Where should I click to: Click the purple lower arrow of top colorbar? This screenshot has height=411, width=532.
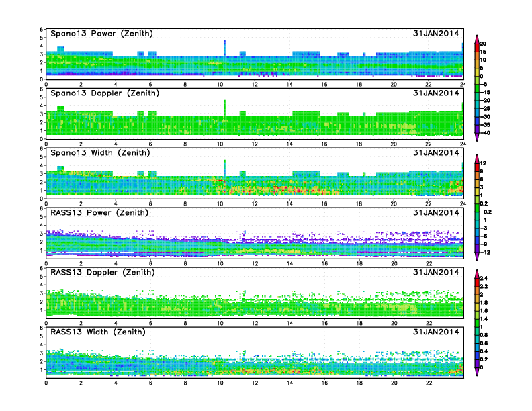pos(477,137)
